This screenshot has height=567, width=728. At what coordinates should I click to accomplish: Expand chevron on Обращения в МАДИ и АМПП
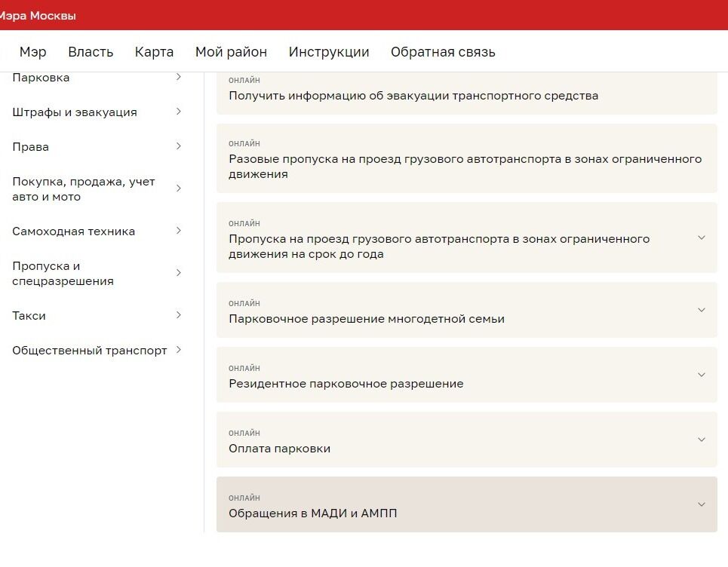point(702,504)
